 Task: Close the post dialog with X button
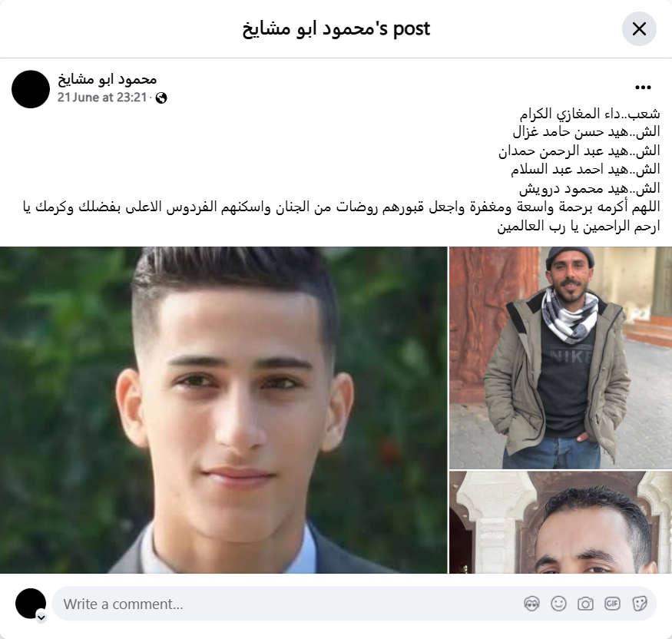pos(639,29)
